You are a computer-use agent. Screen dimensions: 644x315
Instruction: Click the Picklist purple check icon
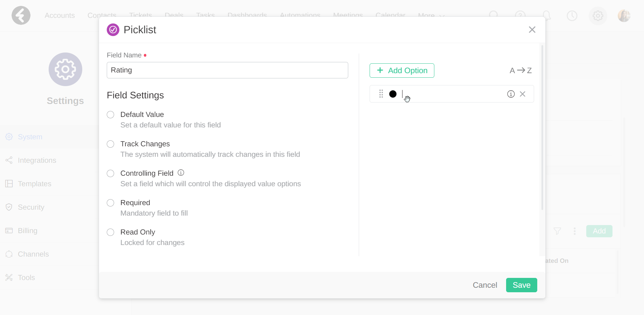[113, 30]
